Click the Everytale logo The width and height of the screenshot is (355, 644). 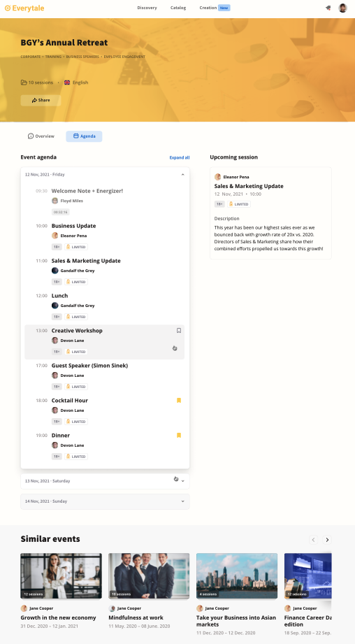point(24,8)
